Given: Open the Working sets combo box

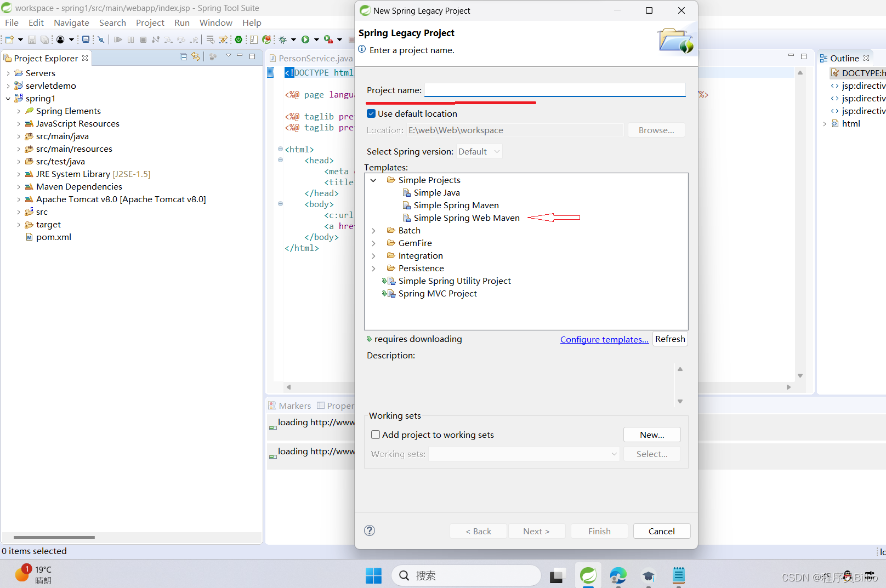Looking at the screenshot, I should pos(524,454).
